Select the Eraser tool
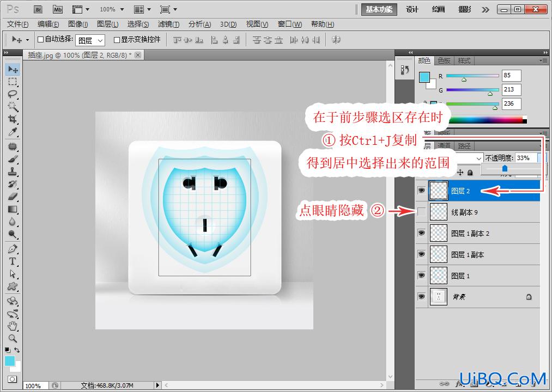Viewport: 552px width, 392px height. click(x=13, y=197)
